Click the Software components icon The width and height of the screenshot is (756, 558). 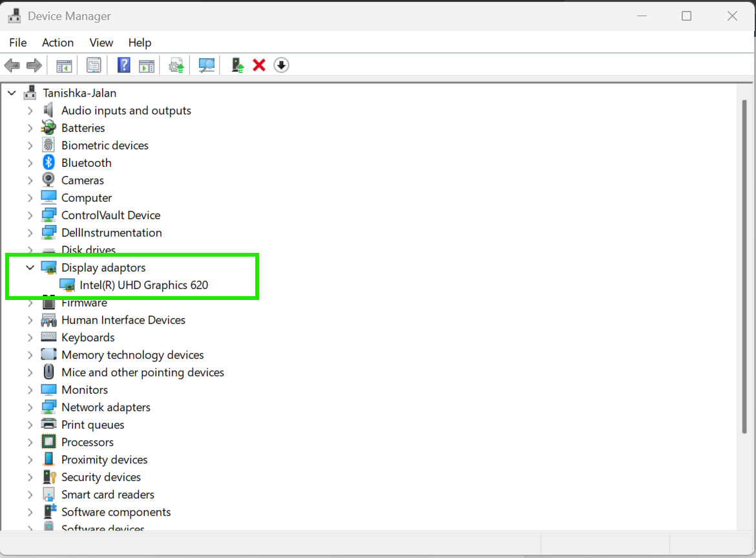coord(50,511)
